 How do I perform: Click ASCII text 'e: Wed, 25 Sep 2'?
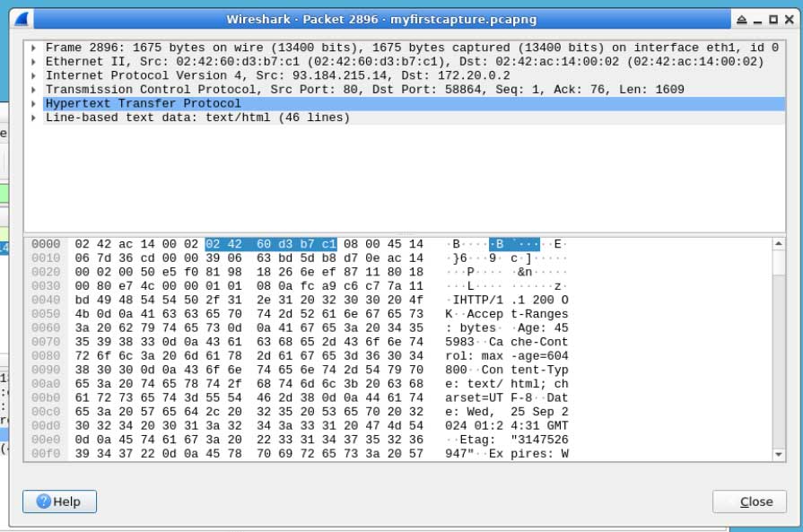coord(507,412)
